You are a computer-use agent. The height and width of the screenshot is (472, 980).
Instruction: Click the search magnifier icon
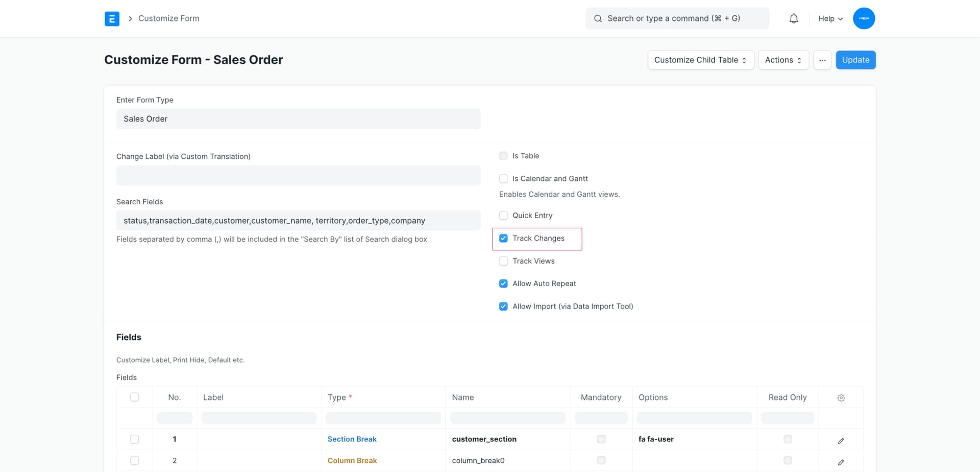click(597, 18)
